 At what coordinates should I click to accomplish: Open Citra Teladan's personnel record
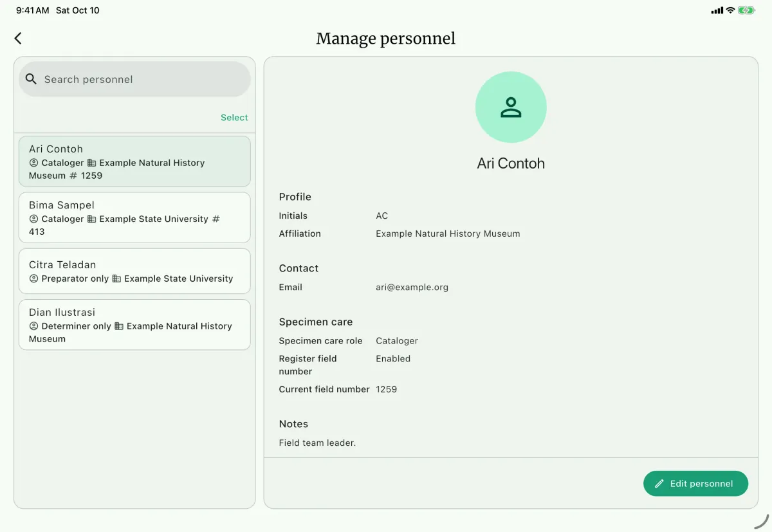pyautogui.click(x=134, y=271)
